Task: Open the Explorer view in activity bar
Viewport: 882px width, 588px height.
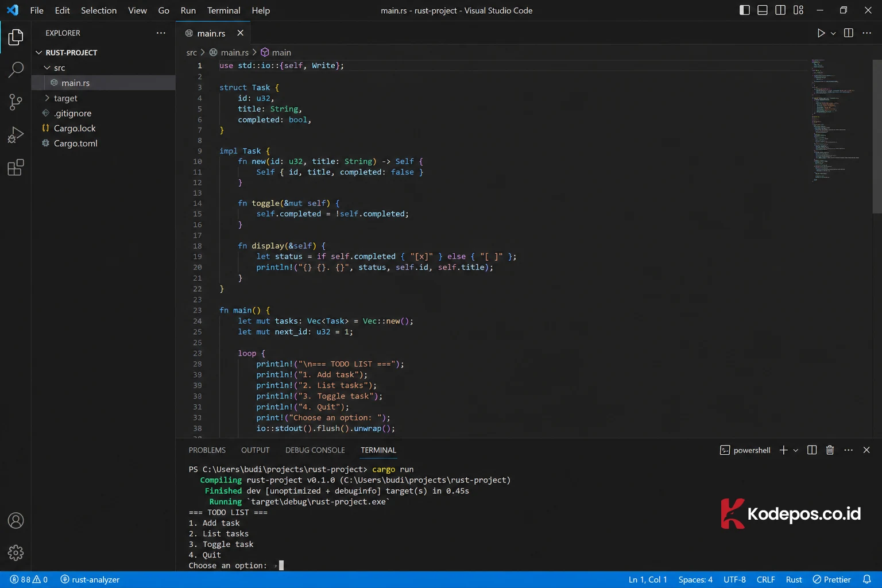Action: 16,37
